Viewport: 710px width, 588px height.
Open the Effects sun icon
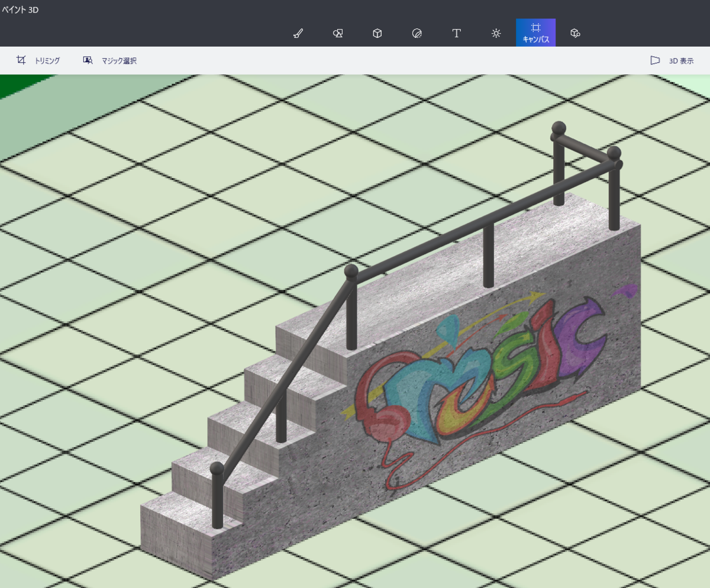pos(496,33)
